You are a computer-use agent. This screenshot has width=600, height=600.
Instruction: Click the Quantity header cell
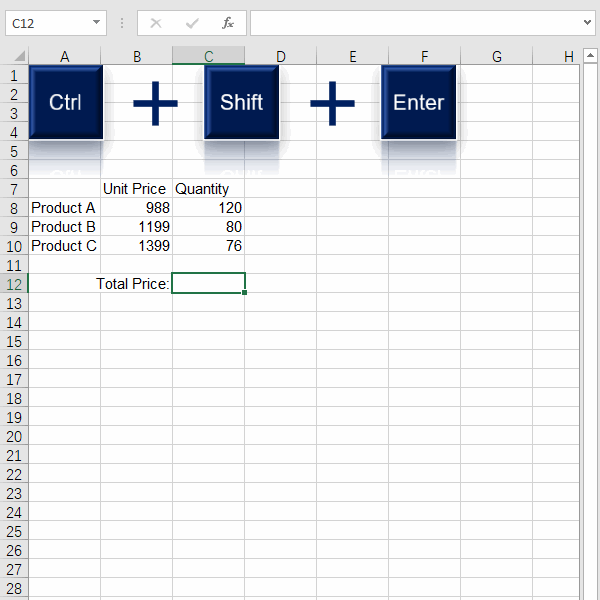pyautogui.click(x=209, y=189)
